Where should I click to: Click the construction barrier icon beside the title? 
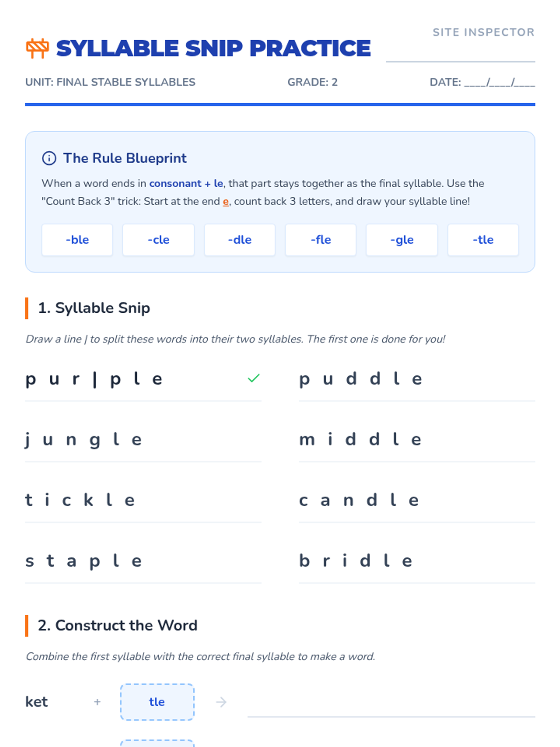(x=37, y=48)
